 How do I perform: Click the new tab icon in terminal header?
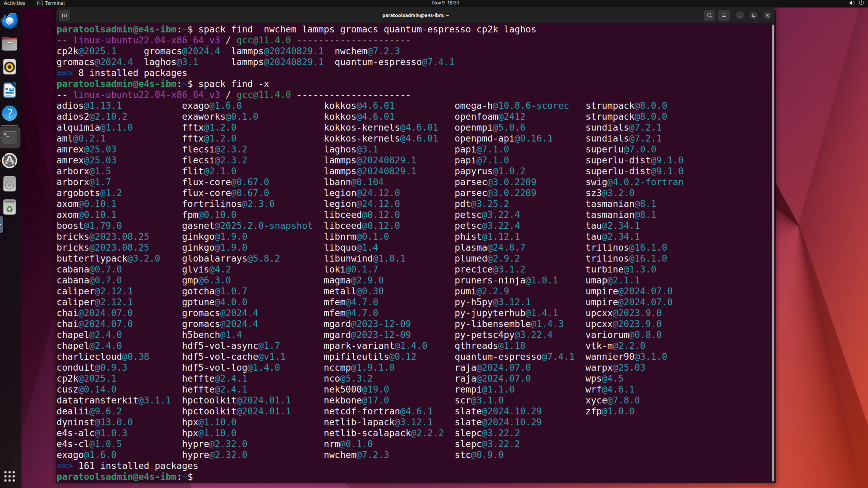point(64,15)
